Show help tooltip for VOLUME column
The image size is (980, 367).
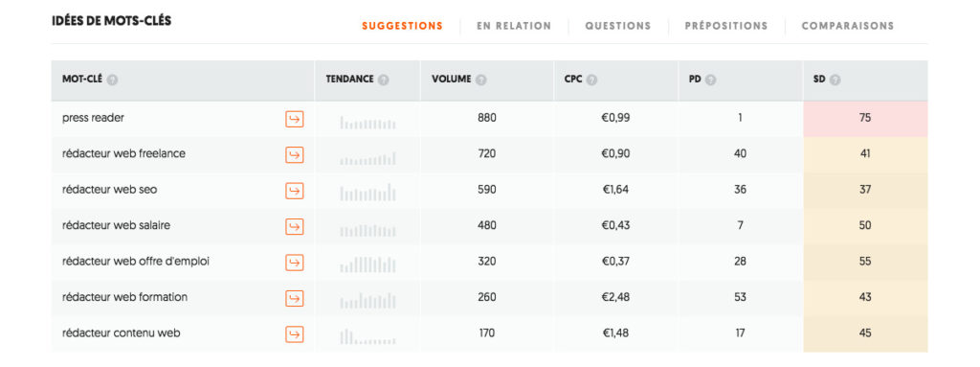click(481, 80)
